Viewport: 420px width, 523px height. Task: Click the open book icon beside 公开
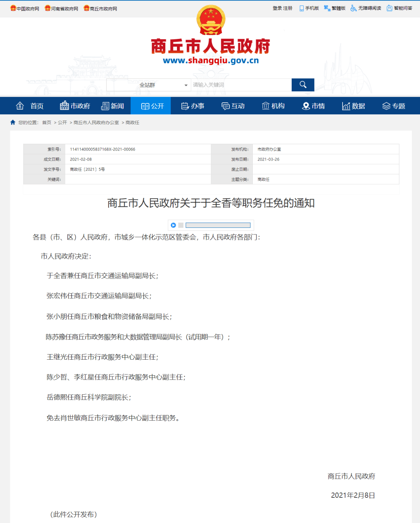145,106
